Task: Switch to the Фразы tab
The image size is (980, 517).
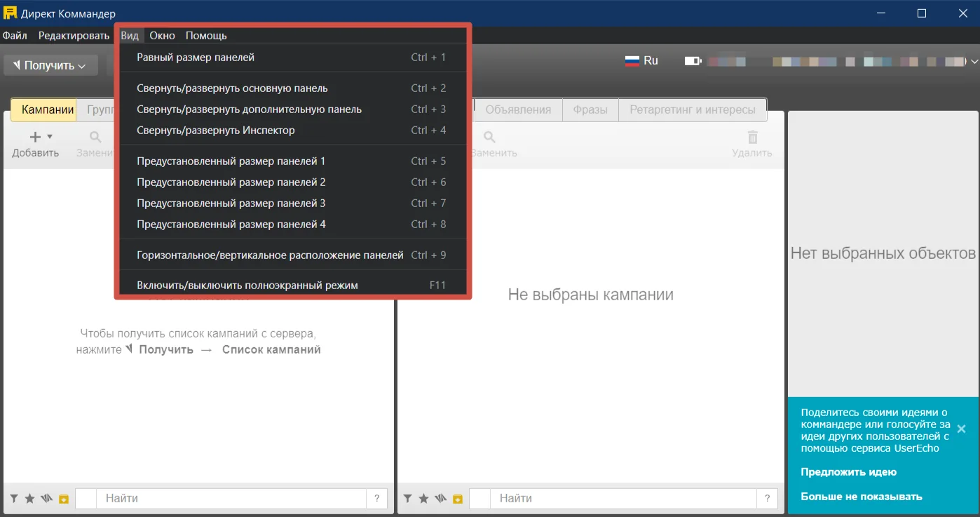Action: click(x=590, y=109)
